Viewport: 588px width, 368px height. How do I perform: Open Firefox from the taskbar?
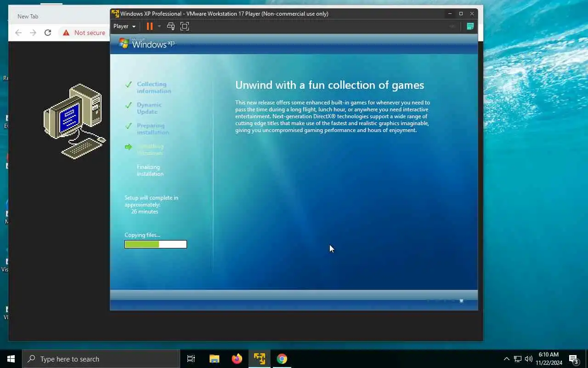pos(237,359)
